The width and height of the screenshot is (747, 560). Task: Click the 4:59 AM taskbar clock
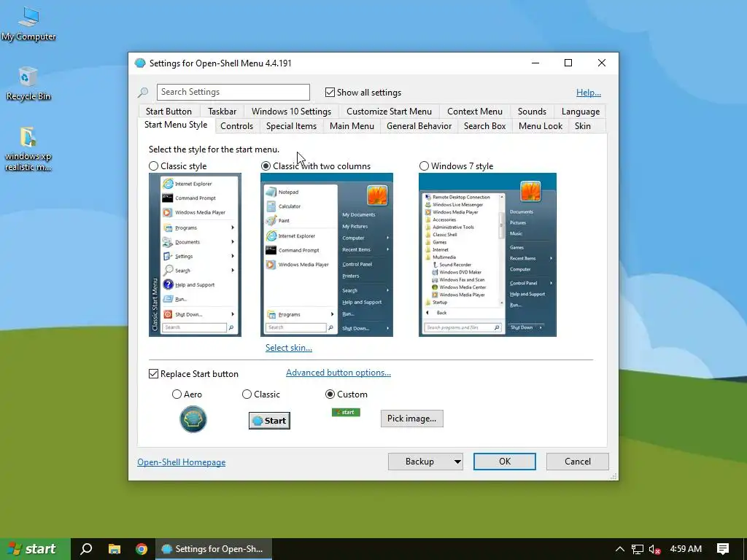tap(686, 548)
